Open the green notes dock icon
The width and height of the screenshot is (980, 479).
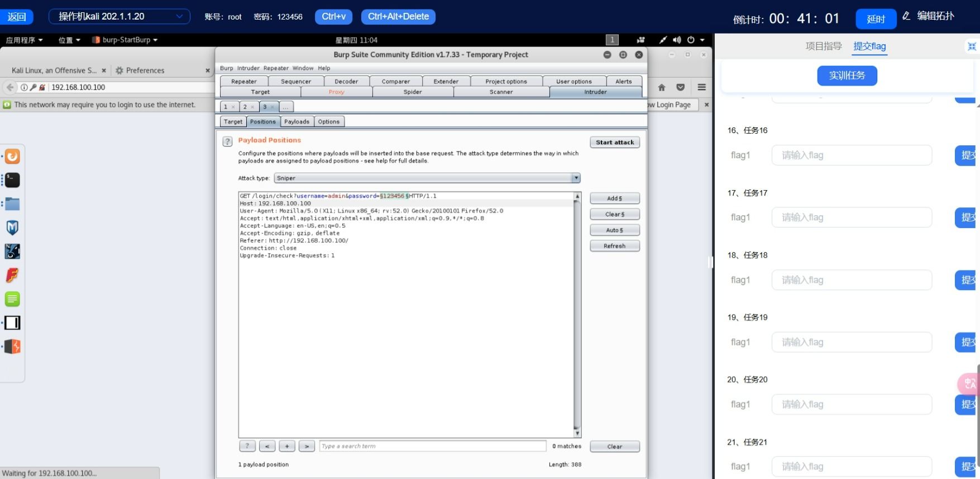pyautogui.click(x=12, y=299)
